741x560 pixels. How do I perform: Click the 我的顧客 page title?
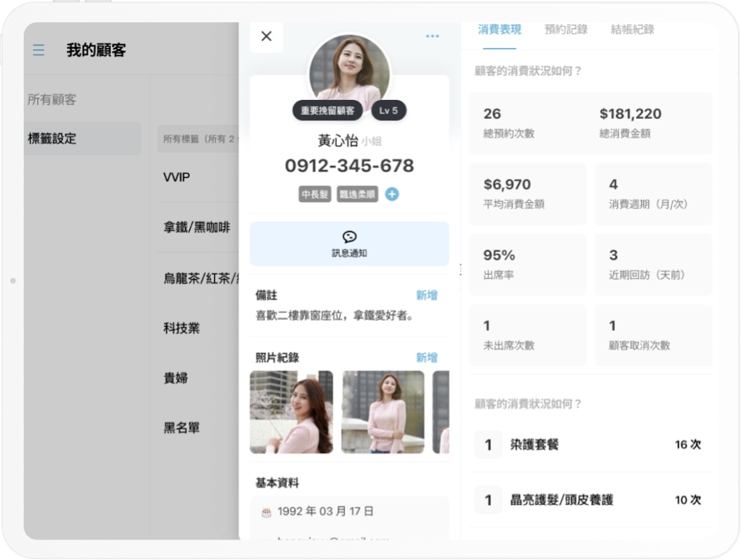(x=96, y=50)
